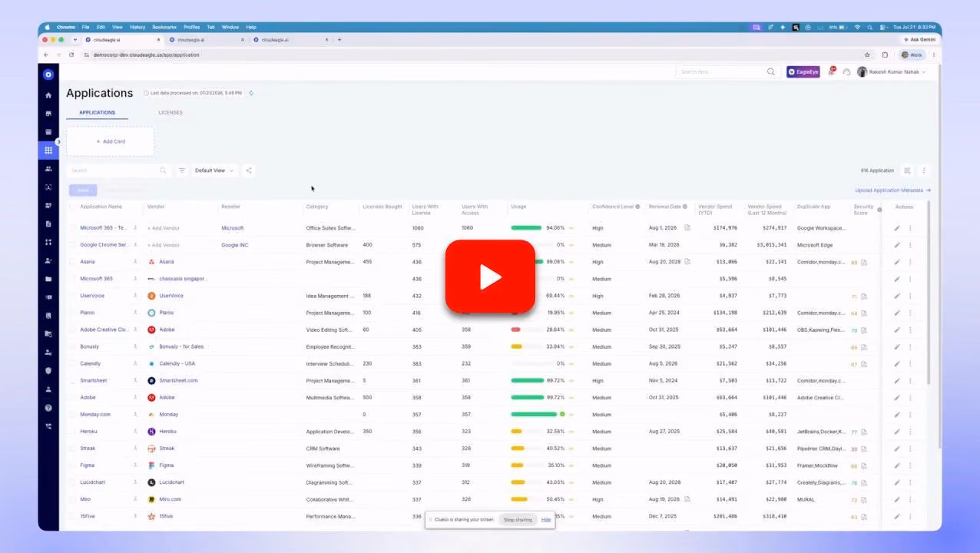Open the notifications bell icon
Image resolution: width=980 pixels, height=553 pixels.
[831, 71]
